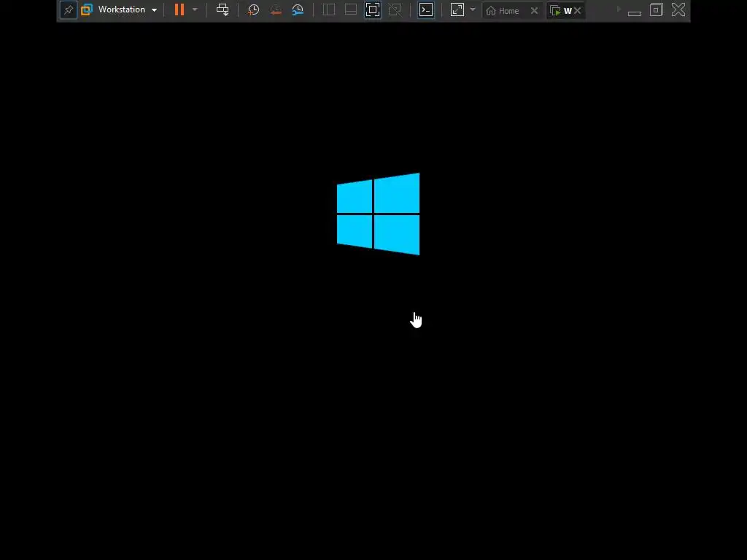Take a snapshot of this VM
Viewport: 747px width, 560px height.
click(x=253, y=9)
